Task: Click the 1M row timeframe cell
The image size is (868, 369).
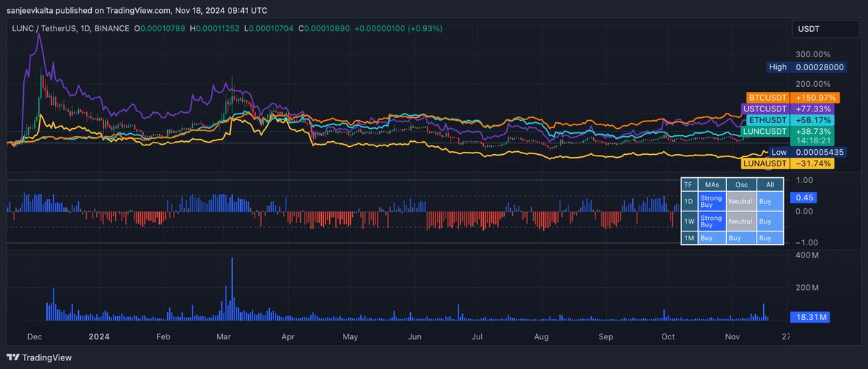Action: (x=690, y=237)
